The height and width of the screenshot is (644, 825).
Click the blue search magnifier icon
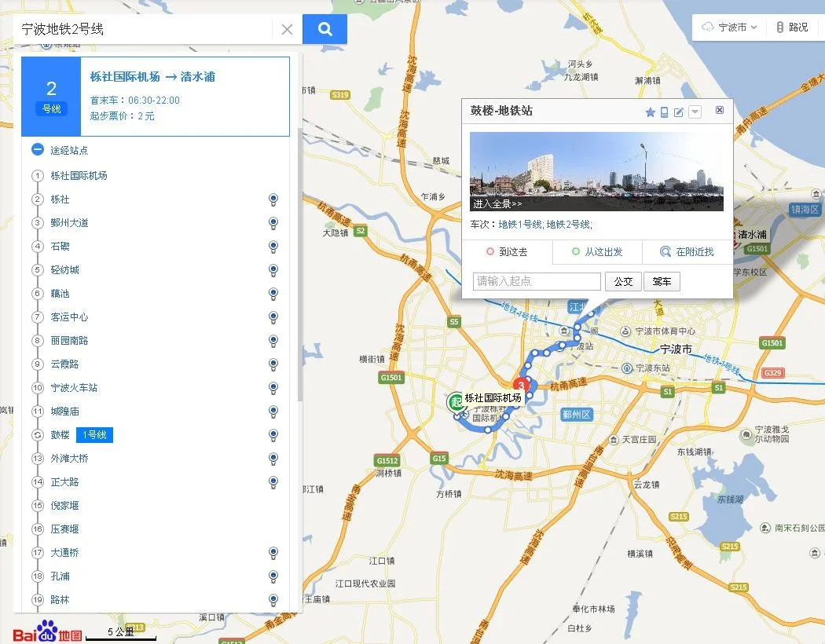click(324, 28)
